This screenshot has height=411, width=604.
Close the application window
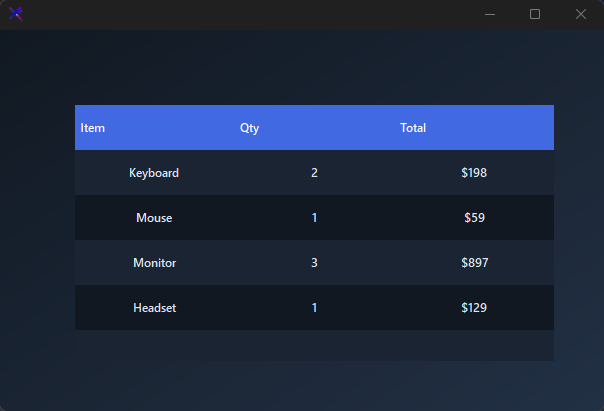coord(581,14)
